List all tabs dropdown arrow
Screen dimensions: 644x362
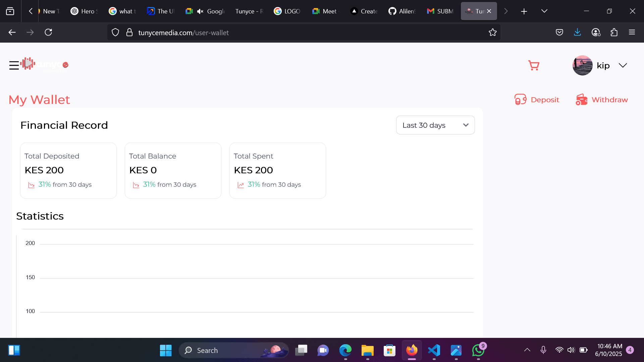544,11
